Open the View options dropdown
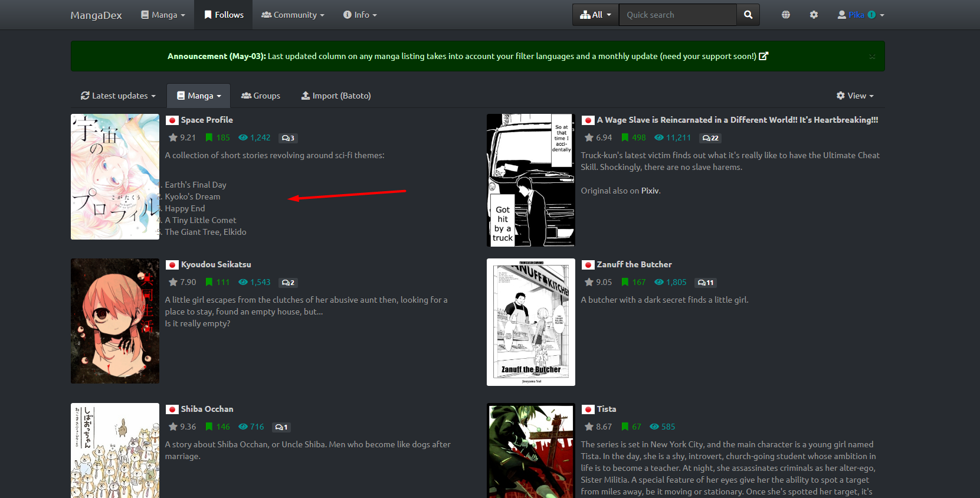 (x=855, y=96)
